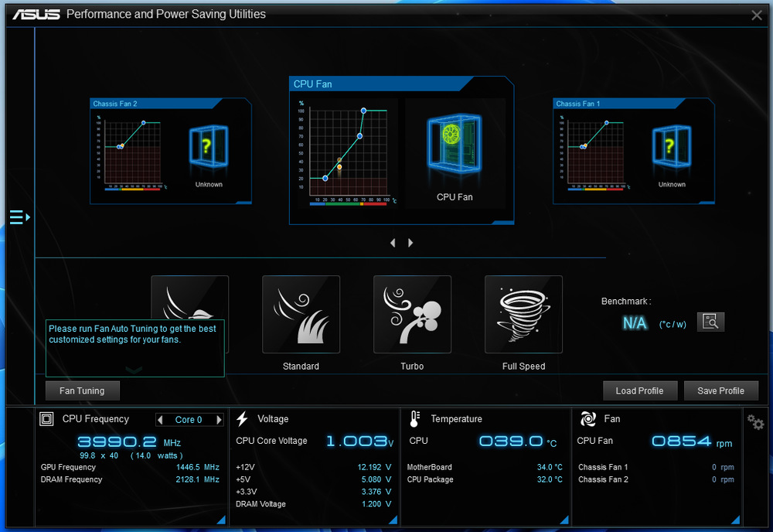Click the Load Profile button

pos(640,391)
